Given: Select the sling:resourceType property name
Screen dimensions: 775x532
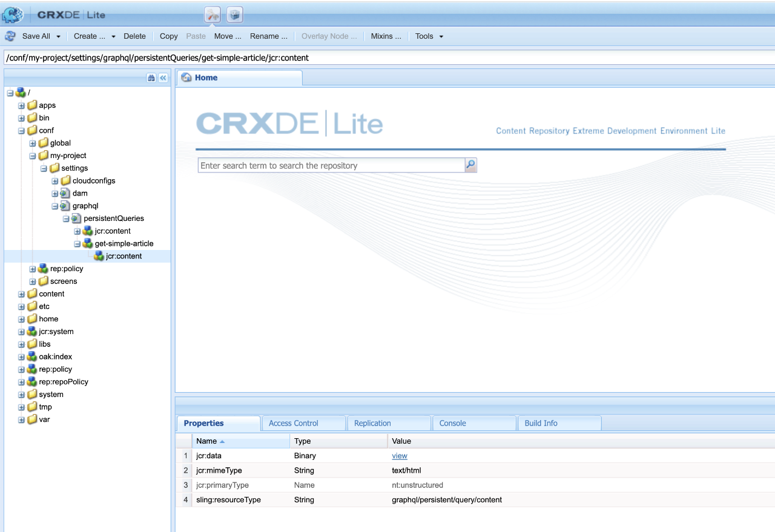Looking at the screenshot, I should (x=228, y=500).
